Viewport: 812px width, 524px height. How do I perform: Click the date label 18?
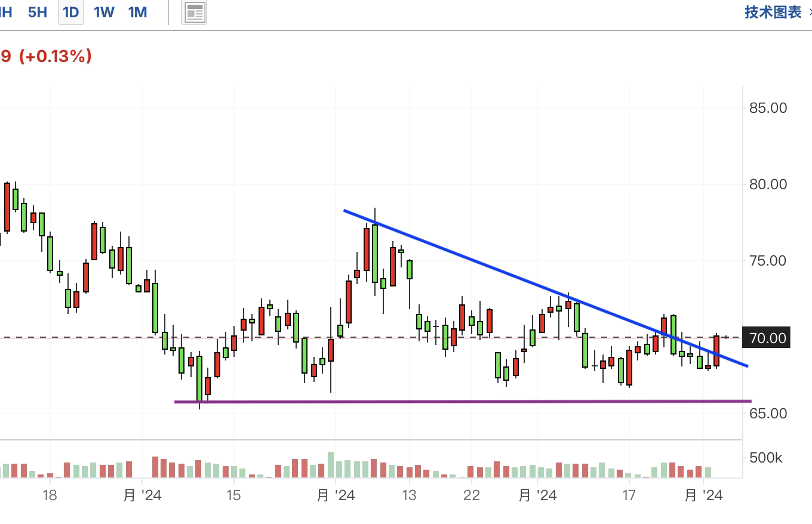click(x=50, y=495)
